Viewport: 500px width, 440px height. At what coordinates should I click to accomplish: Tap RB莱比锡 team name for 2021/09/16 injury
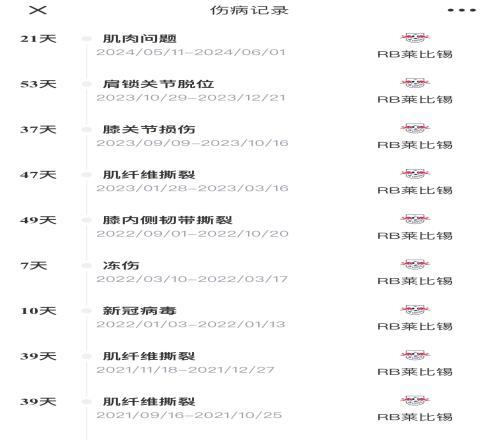point(415,417)
